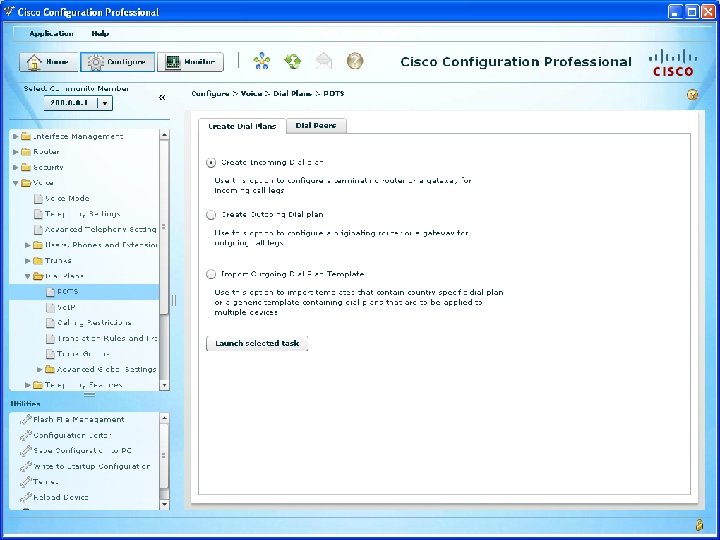
Task: Click the Utilities list scrollbar thumb
Action: (x=164, y=456)
